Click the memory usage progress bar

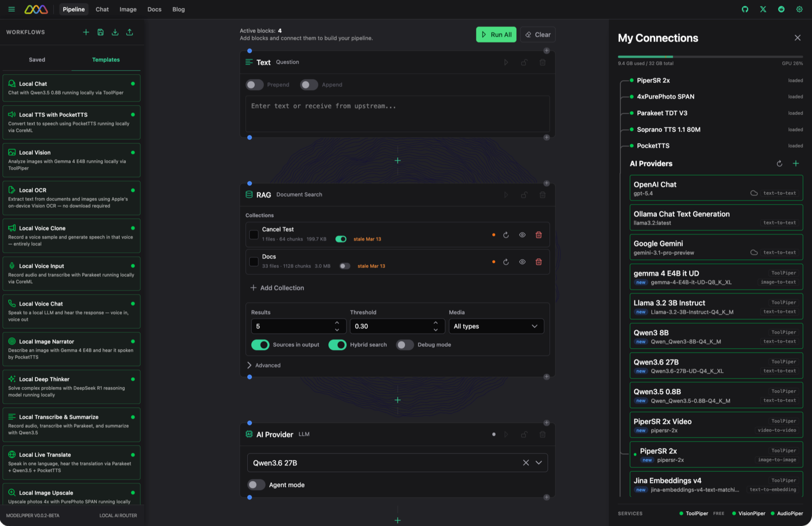710,56
